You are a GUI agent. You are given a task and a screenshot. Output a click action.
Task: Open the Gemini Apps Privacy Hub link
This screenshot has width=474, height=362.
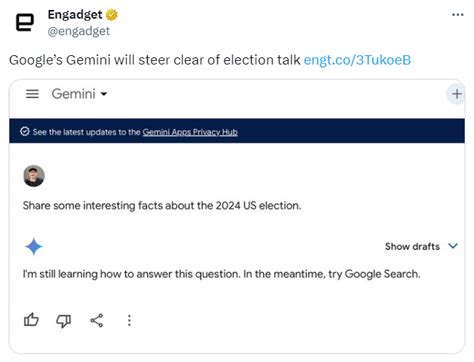point(190,132)
